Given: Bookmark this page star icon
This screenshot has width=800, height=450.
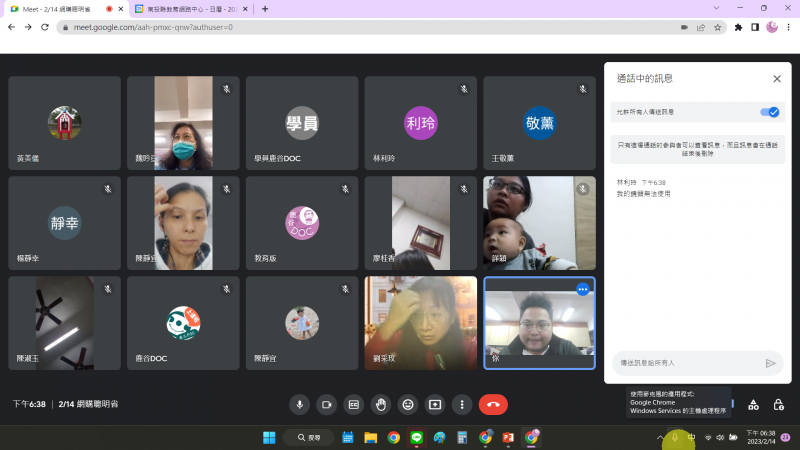Looking at the screenshot, I should tap(717, 27).
